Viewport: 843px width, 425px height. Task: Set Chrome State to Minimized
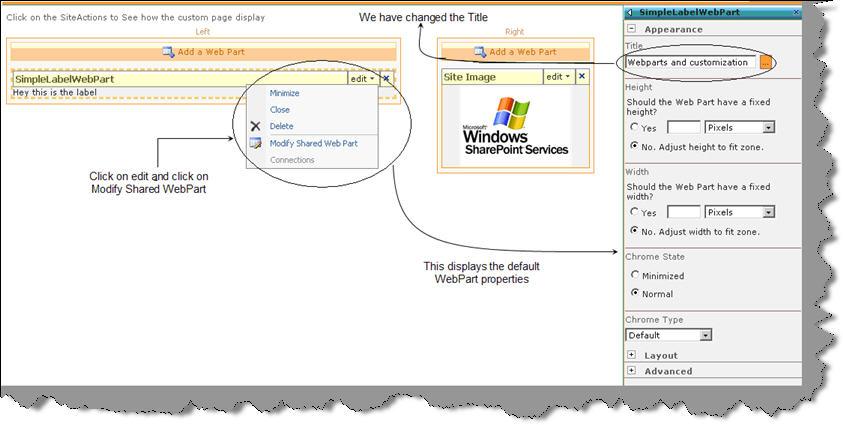coord(635,275)
